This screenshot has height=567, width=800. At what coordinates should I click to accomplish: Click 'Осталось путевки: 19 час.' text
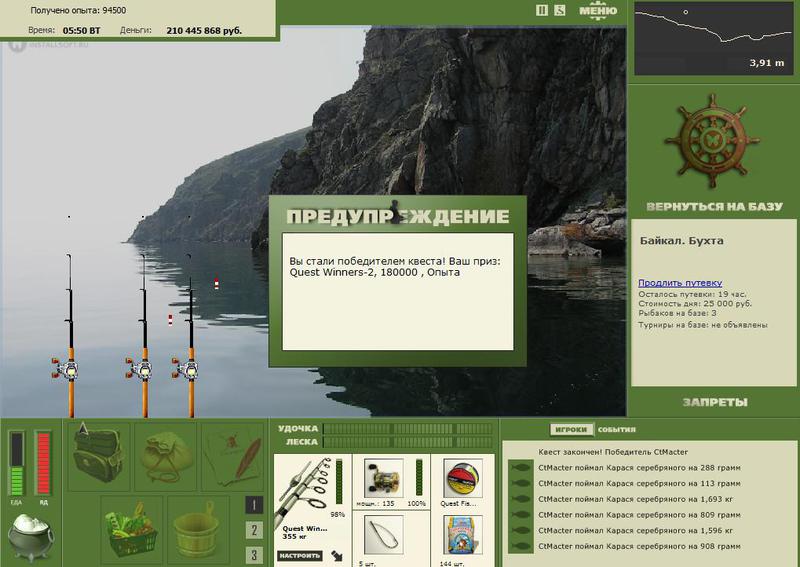tap(692, 294)
